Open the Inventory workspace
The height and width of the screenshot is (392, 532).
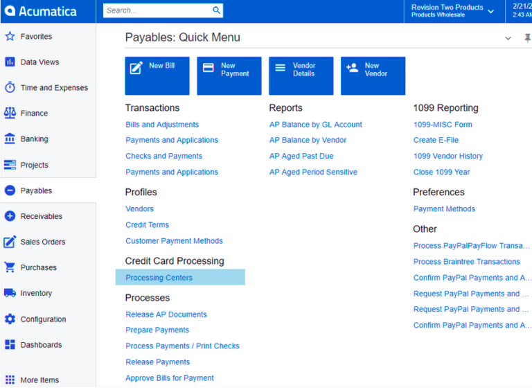tap(36, 294)
